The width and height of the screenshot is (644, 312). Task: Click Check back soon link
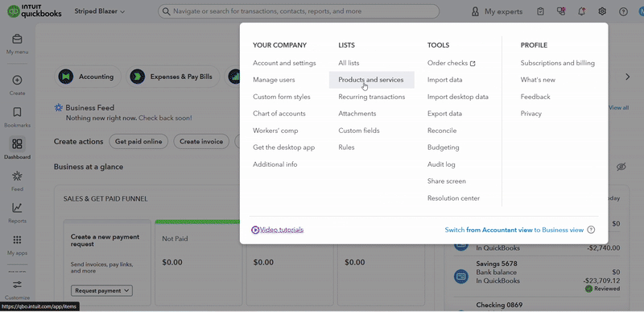coord(165,118)
